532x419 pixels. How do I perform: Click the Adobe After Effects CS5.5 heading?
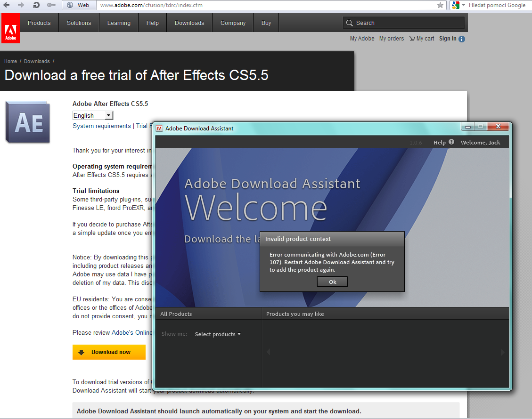[x=110, y=104]
